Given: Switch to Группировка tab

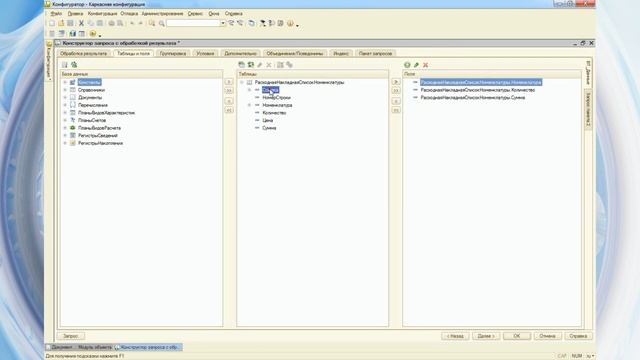Looking at the screenshot, I should tap(173, 53).
